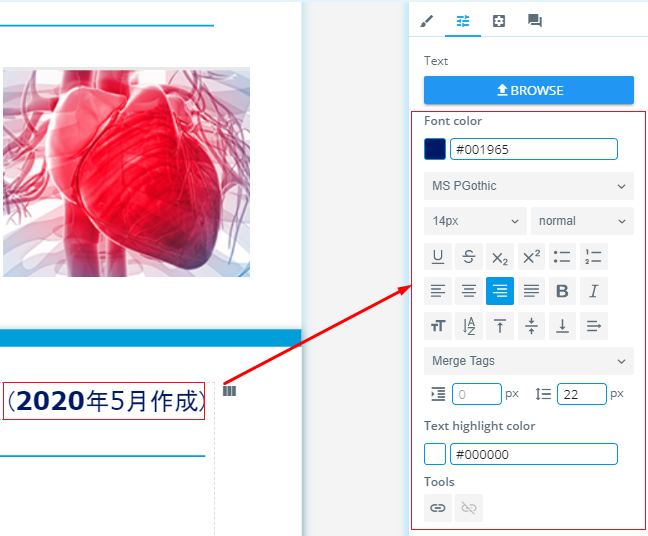The image size is (648, 536).
Task: Select the 2020年5月作成 text block
Action: (104, 401)
